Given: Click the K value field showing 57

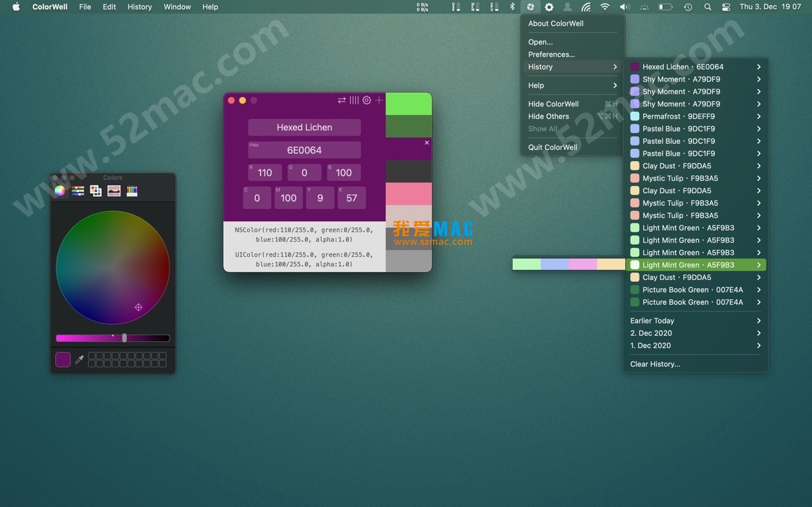Looking at the screenshot, I should (352, 198).
